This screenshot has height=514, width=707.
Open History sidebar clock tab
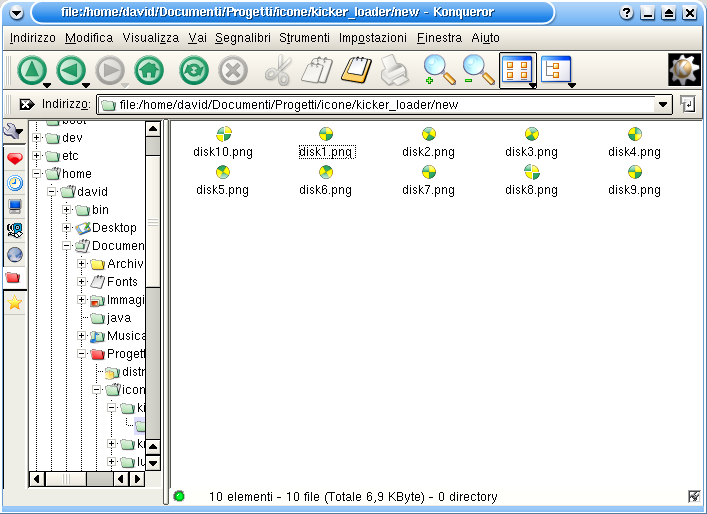(x=14, y=183)
